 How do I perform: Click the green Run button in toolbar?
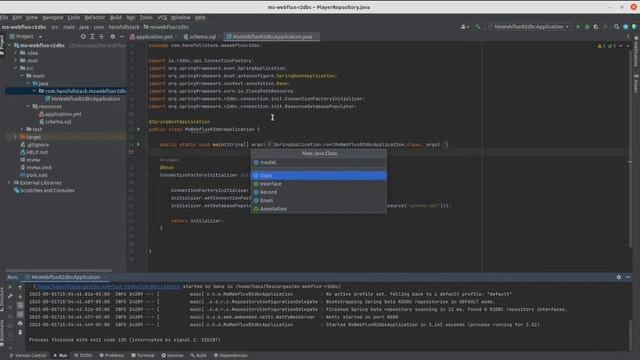(x=578, y=27)
